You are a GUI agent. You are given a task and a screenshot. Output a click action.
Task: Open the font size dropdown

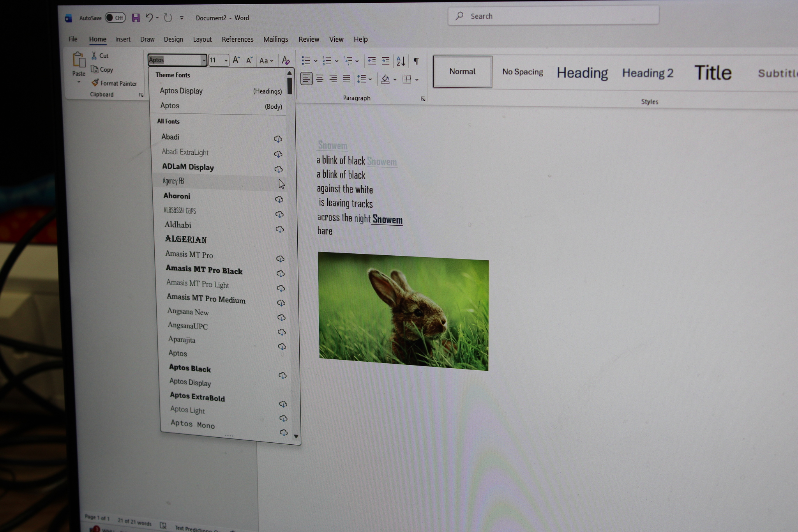pos(226,60)
